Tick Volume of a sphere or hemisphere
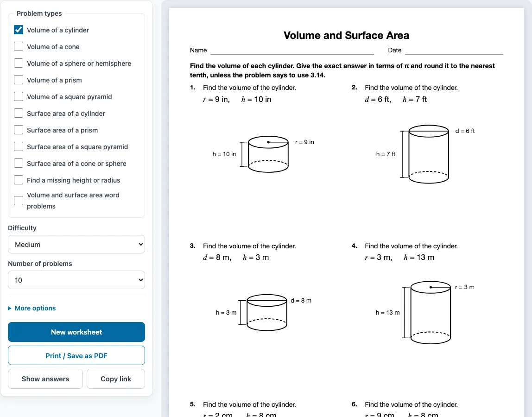The height and width of the screenshot is (417, 532). [19, 63]
